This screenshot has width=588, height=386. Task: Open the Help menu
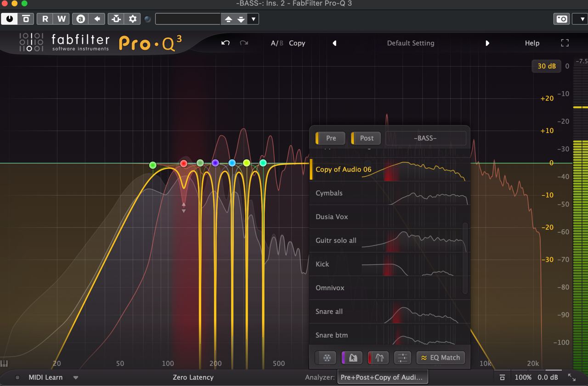click(532, 43)
